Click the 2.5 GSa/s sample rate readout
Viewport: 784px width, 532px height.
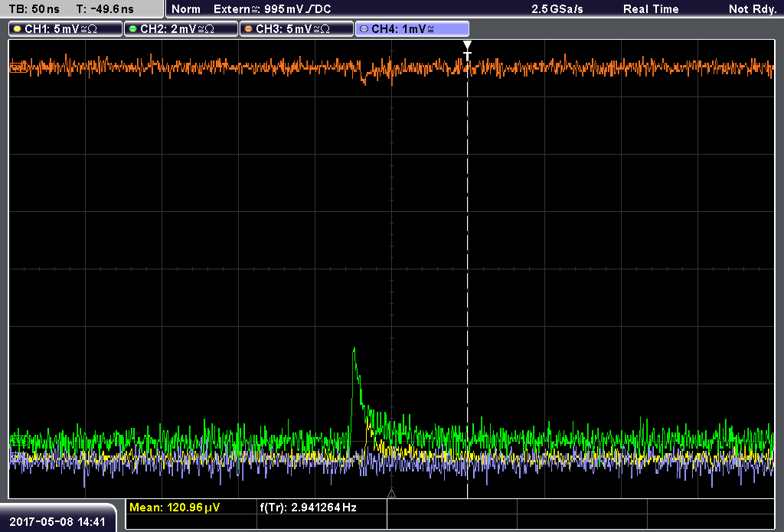(557, 9)
